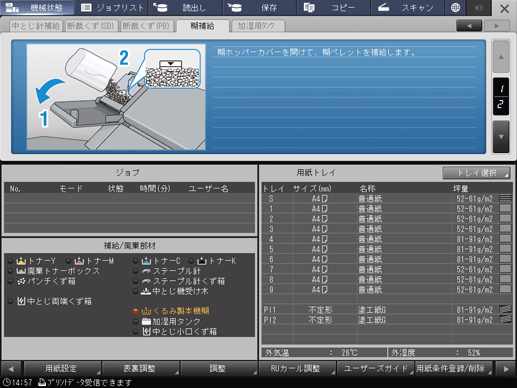Open the コピー copy tab
517x388 pixels.
pyautogui.click(x=333, y=7)
